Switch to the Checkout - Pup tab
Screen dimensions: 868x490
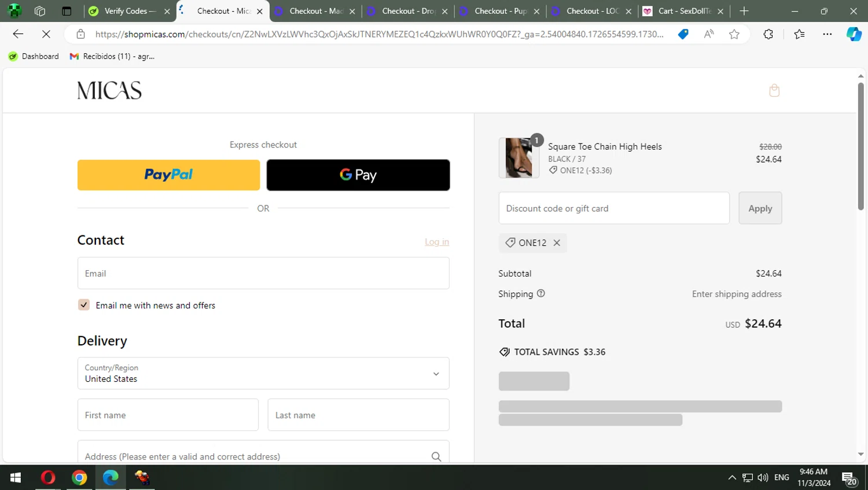click(501, 11)
